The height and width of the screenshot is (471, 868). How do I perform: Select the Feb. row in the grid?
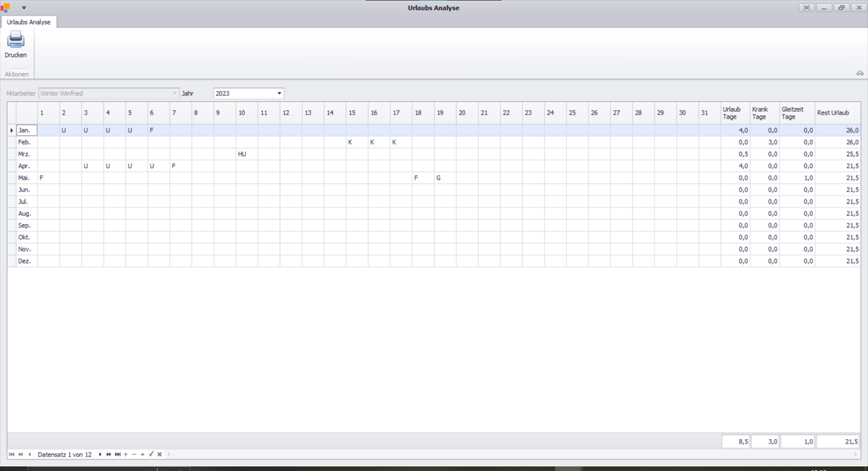coord(24,142)
